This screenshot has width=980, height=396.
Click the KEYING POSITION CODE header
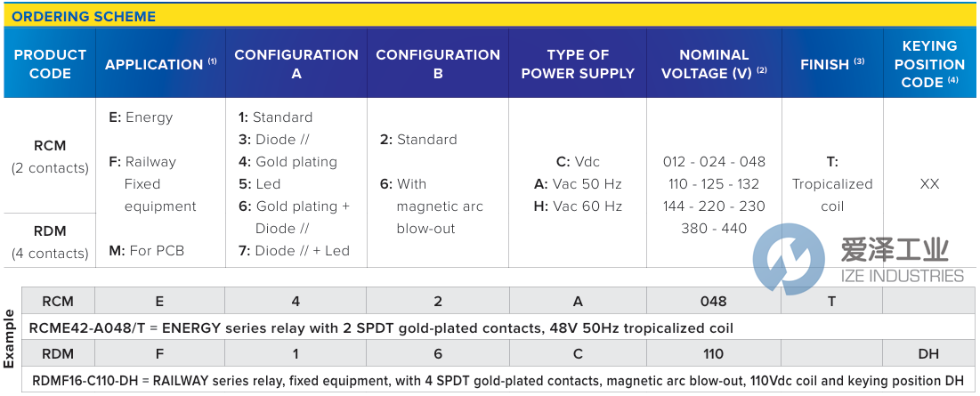(929, 64)
